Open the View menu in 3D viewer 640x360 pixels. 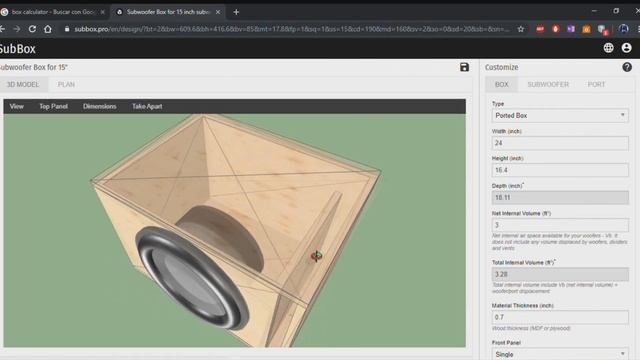[x=16, y=106]
